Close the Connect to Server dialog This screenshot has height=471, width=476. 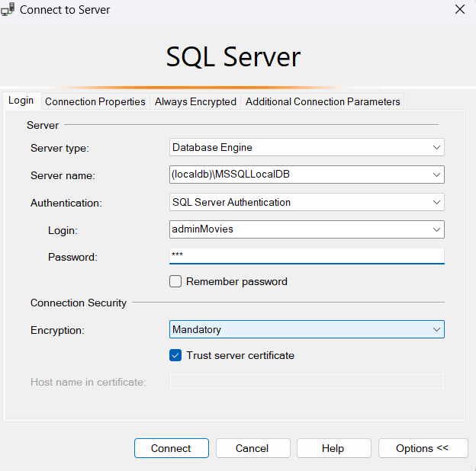click(x=460, y=9)
